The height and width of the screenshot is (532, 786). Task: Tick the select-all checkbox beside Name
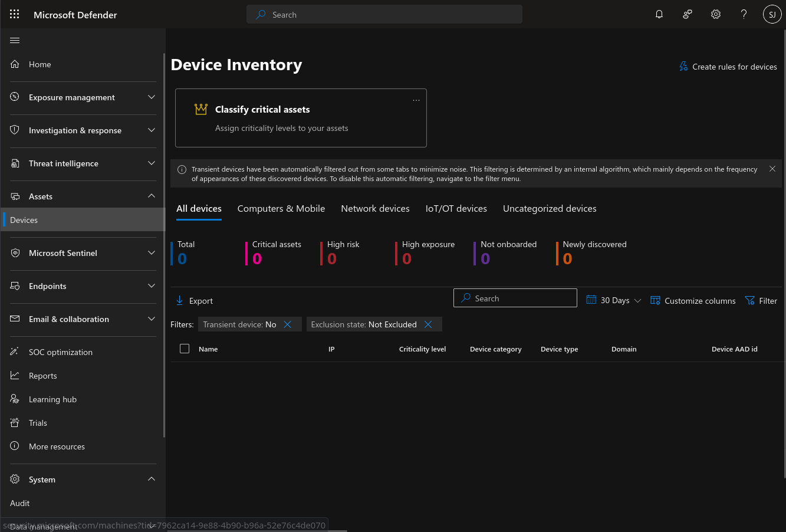(185, 349)
